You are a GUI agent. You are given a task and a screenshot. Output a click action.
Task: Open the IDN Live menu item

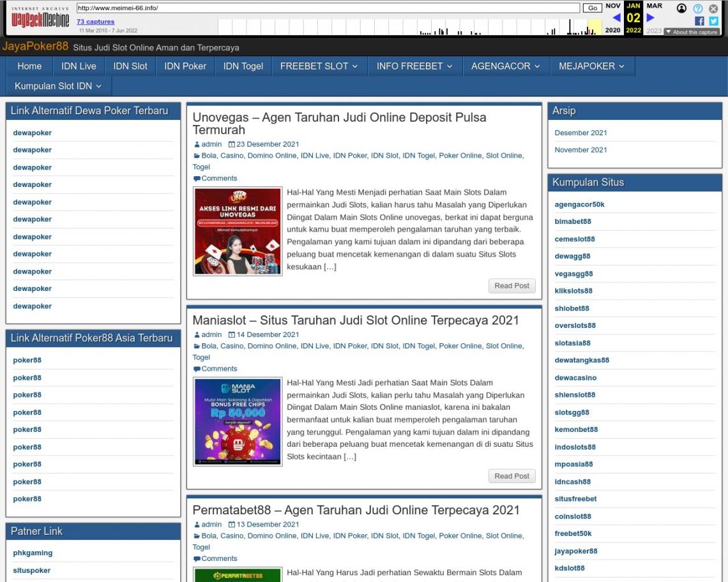coord(79,66)
